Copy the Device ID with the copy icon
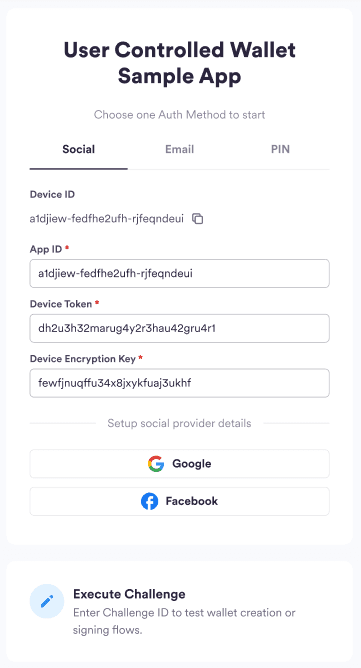Image resolution: width=361 pixels, height=668 pixels. [x=197, y=219]
